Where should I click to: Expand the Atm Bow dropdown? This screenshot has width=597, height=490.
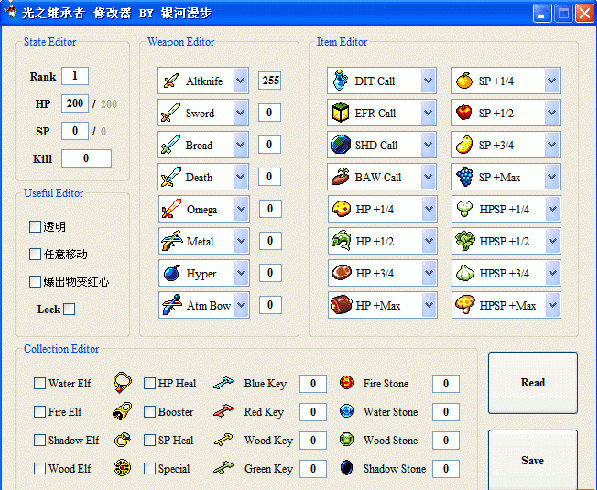241,305
